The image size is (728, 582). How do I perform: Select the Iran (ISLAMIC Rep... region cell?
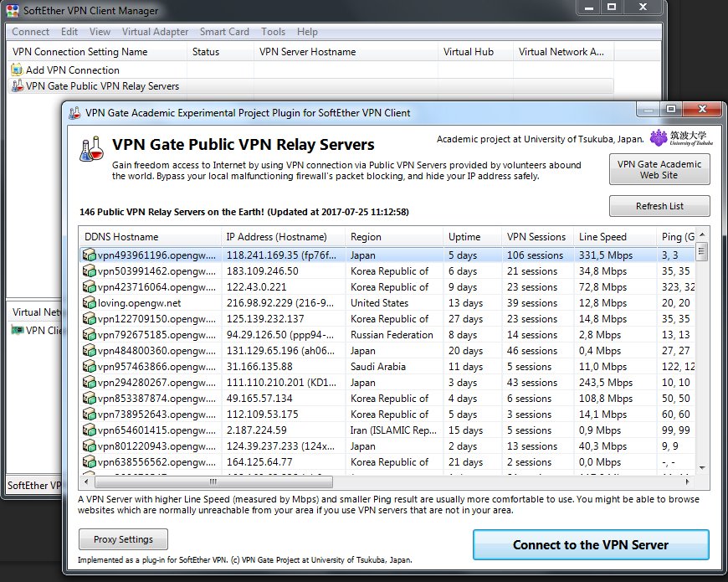tap(393, 430)
